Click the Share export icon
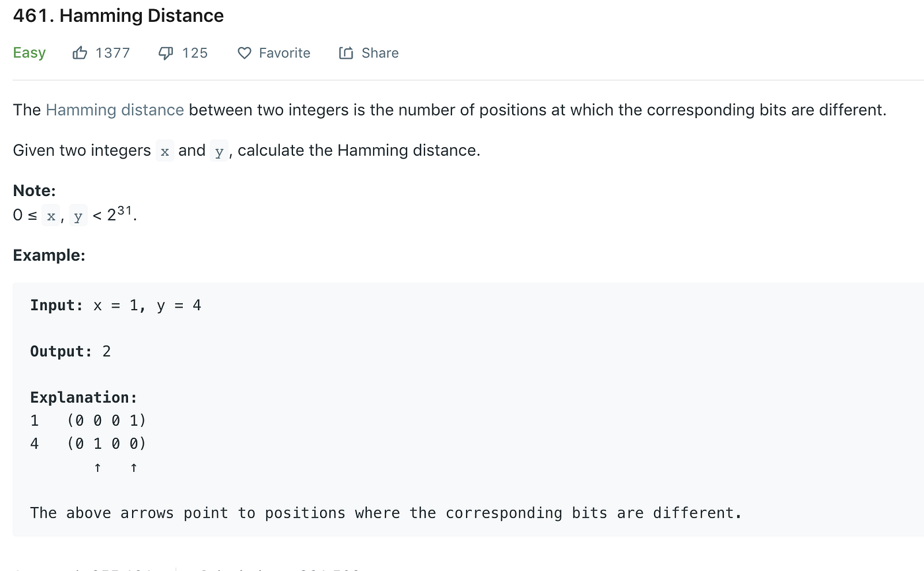Viewport: 924px width, 571px height. (x=346, y=53)
